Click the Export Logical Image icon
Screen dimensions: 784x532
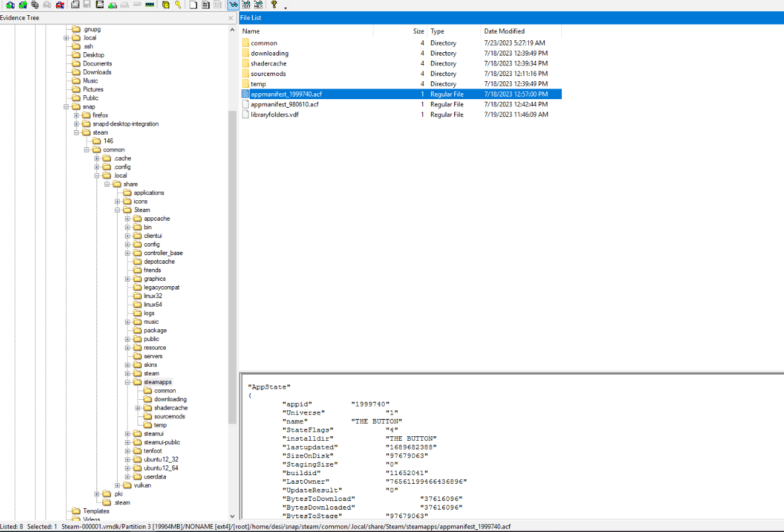(x=100, y=5)
